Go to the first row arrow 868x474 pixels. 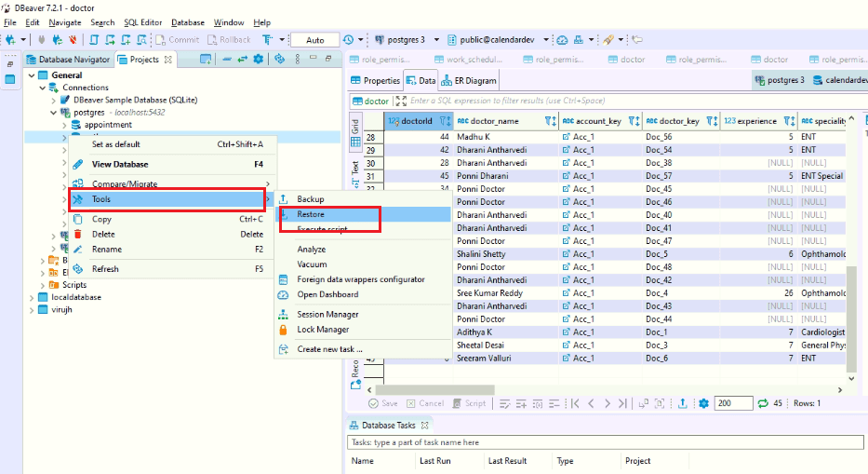575,403
